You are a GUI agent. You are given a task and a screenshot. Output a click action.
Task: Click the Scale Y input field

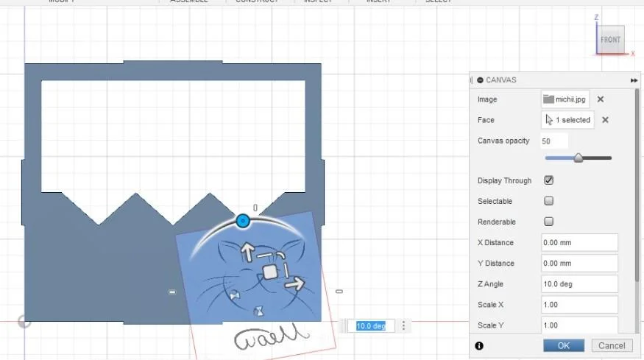click(579, 325)
